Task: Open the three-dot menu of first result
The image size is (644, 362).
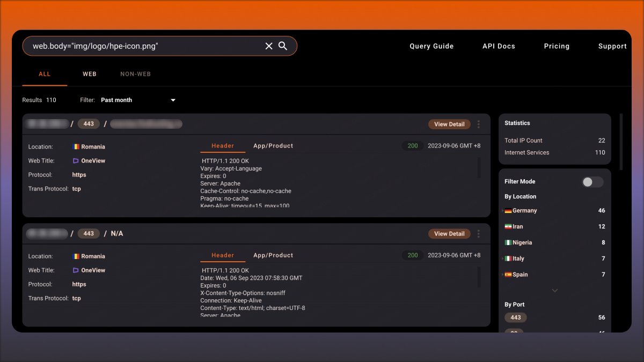Action: (x=479, y=124)
